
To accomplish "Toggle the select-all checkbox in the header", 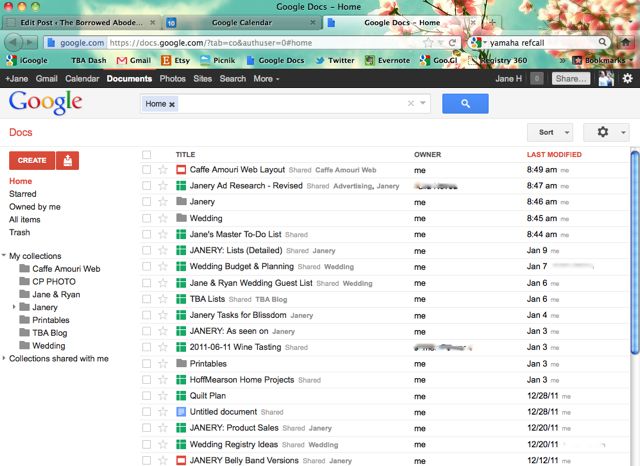I will tap(147, 155).
